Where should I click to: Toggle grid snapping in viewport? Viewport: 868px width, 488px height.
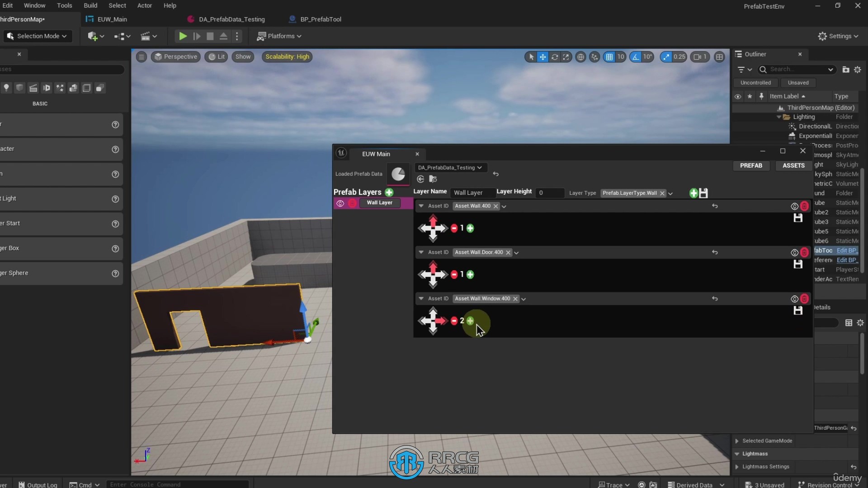(609, 57)
